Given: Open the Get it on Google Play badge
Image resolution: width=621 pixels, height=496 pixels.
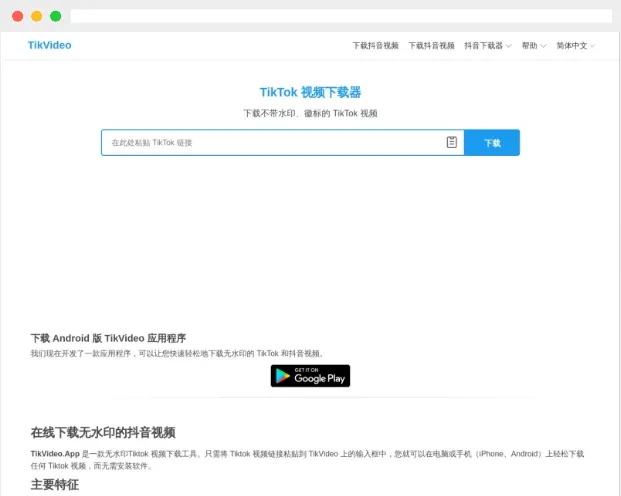Looking at the screenshot, I should [310, 376].
